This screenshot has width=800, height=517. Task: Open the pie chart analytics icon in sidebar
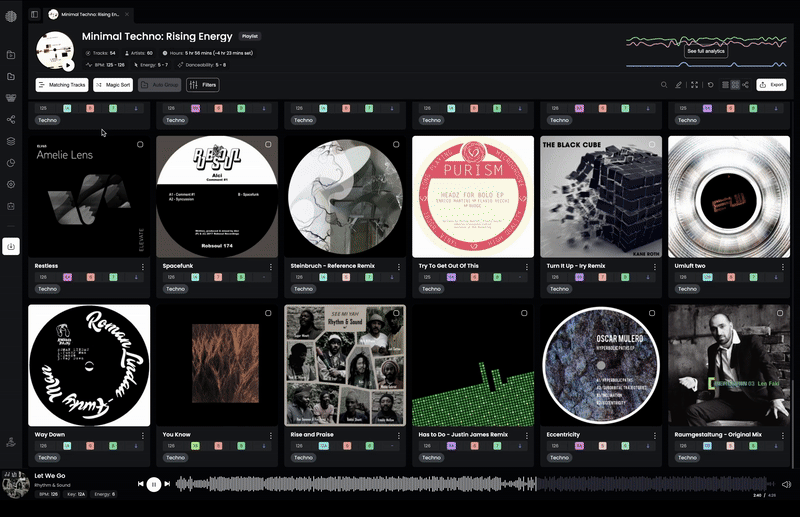click(x=11, y=163)
